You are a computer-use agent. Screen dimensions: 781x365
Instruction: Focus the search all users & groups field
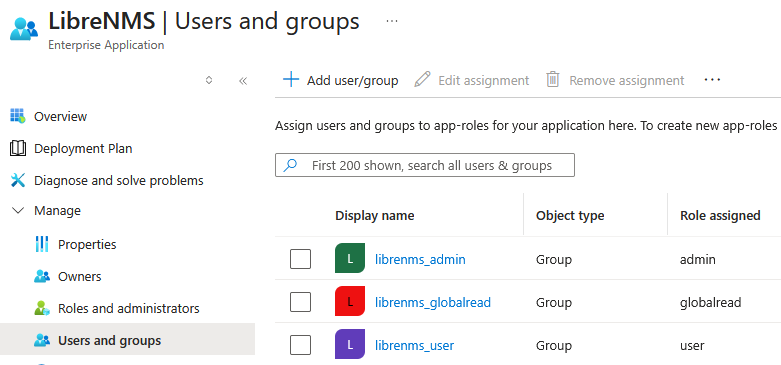point(425,165)
